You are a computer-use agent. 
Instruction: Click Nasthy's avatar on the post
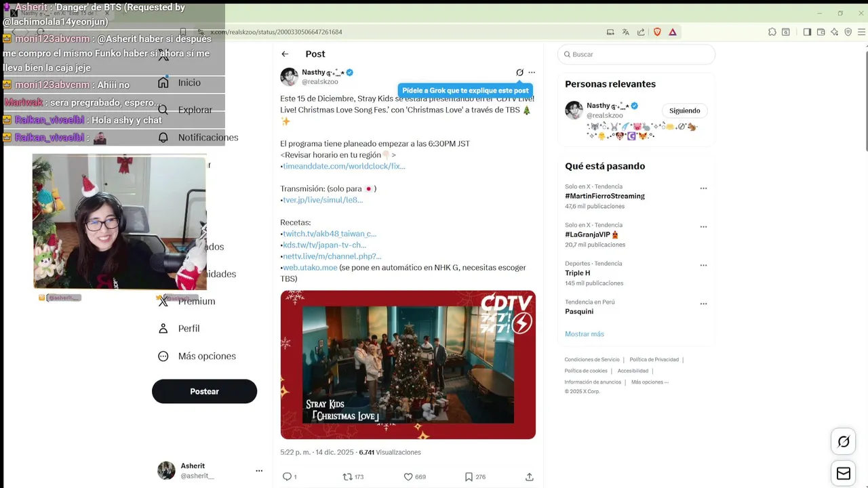[x=290, y=77]
